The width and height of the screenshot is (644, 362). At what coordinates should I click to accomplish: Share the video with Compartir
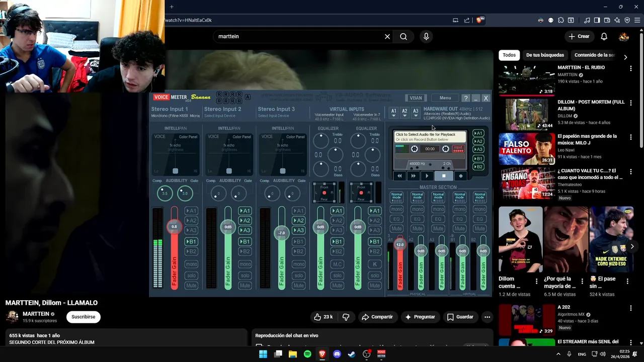pyautogui.click(x=377, y=317)
